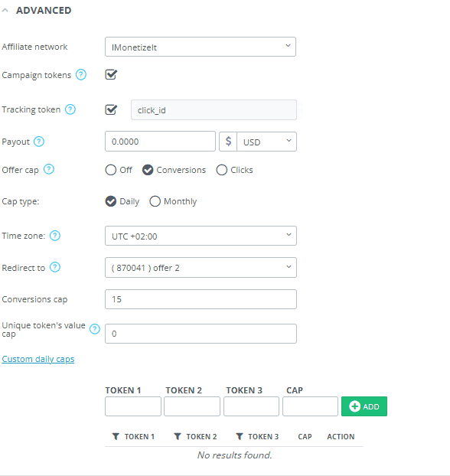450x476 pixels.
Task: Open the Payout help tooltip icon
Action: click(x=39, y=142)
